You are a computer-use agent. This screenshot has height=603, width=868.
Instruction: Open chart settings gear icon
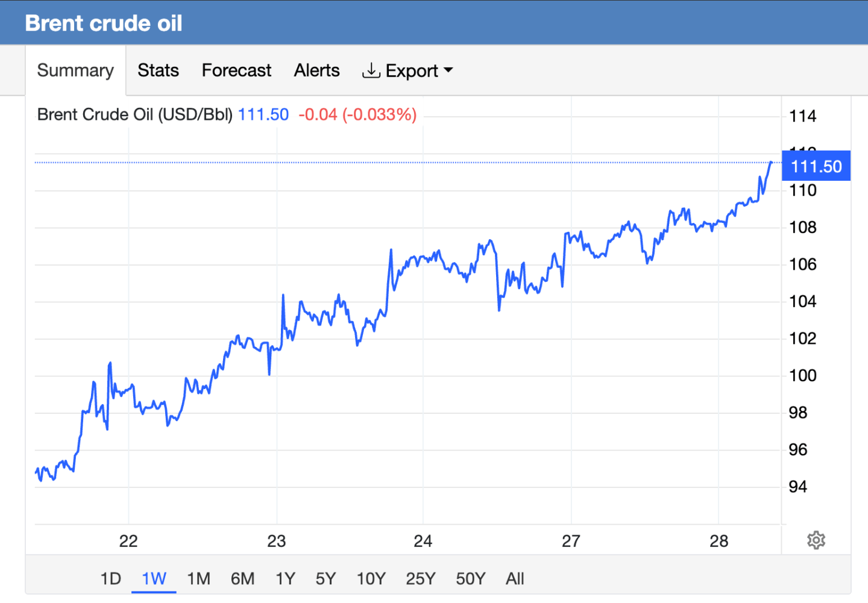click(x=816, y=540)
